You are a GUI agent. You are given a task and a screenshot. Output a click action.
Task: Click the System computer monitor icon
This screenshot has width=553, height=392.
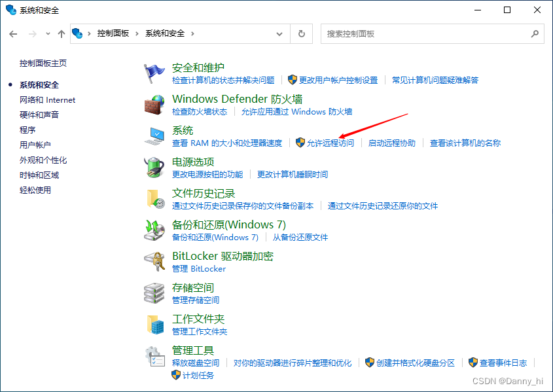[x=154, y=136]
